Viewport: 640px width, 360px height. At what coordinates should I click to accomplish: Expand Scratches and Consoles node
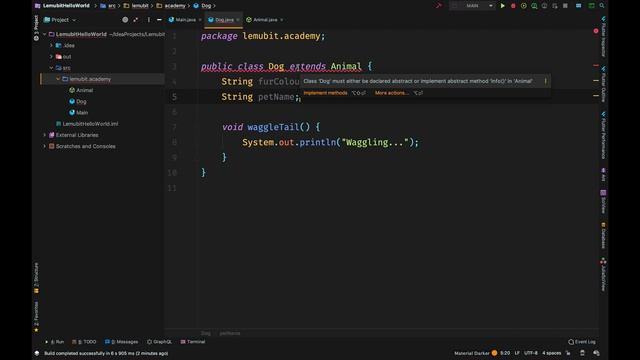[45, 146]
